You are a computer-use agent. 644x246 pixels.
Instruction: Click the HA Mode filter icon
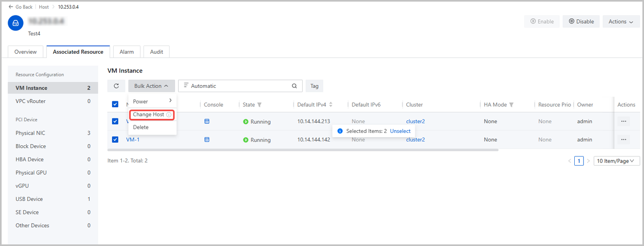tap(511, 105)
